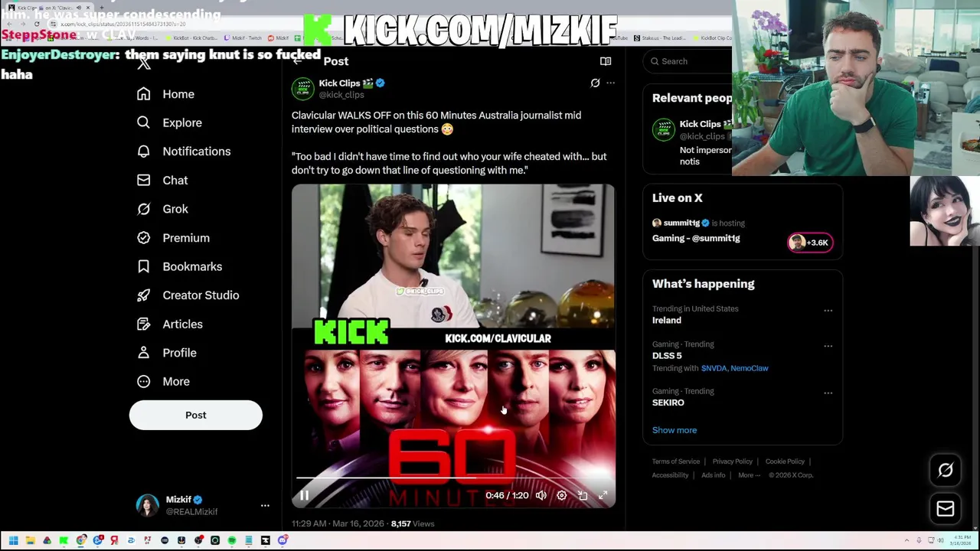Open Windows Start menu

click(x=13, y=541)
